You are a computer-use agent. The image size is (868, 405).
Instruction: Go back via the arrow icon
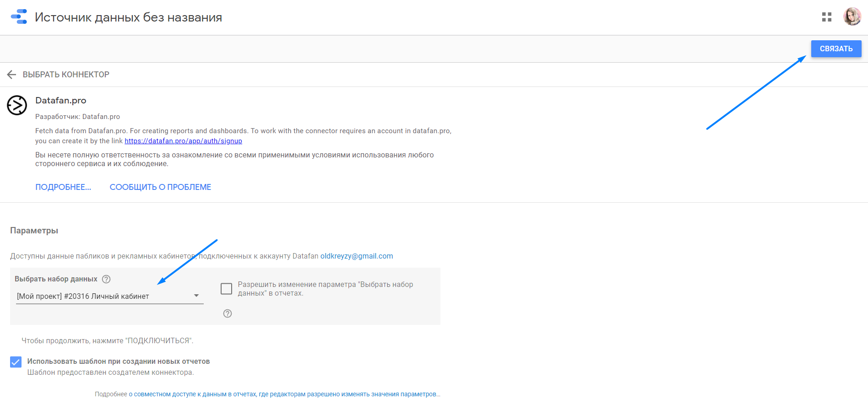tap(11, 75)
